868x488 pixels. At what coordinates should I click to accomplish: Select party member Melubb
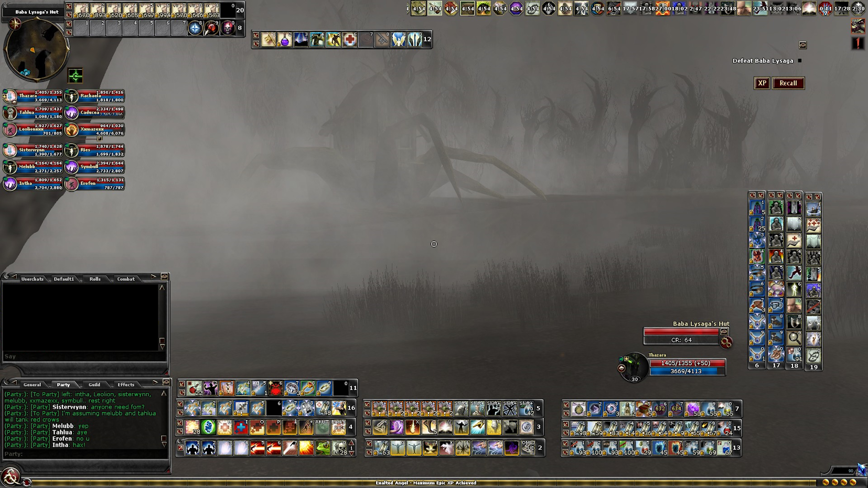coord(33,167)
